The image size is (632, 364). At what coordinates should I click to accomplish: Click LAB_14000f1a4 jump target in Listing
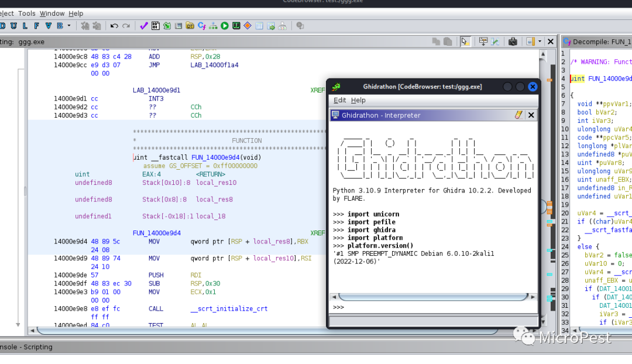pos(214,65)
